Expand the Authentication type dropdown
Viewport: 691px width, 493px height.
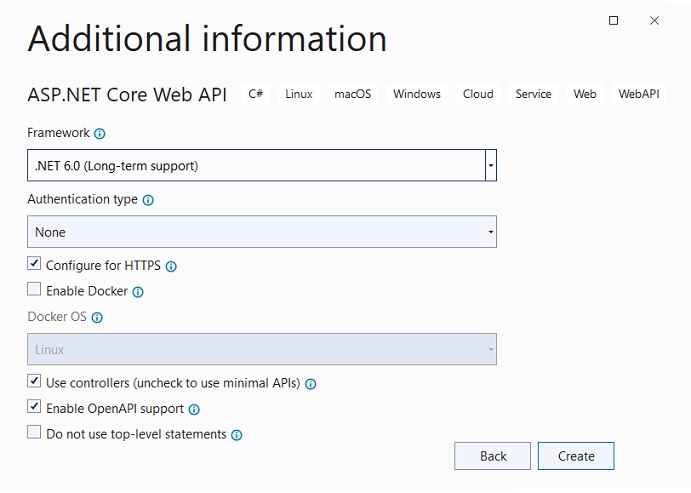490,232
